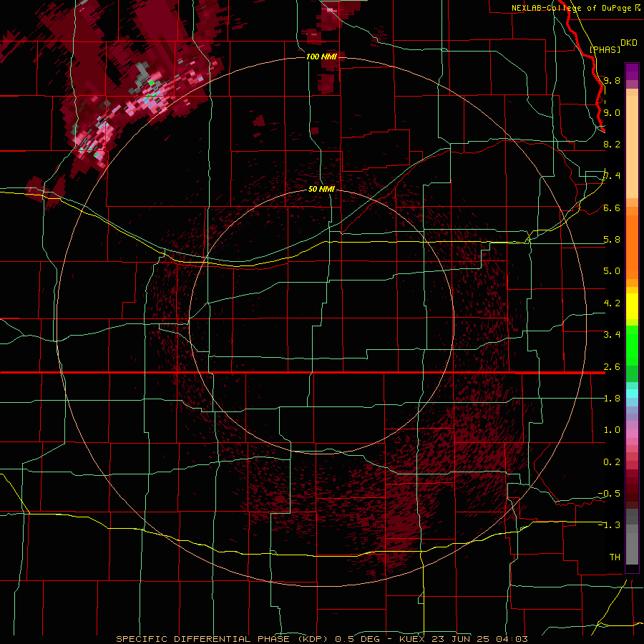Click the 5.0 scale value
Screen dimensions: 644x644
point(612,271)
